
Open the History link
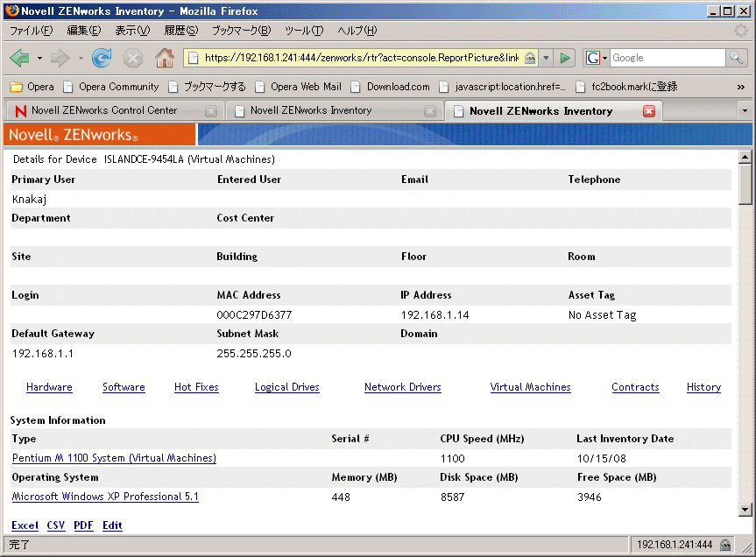[703, 387]
